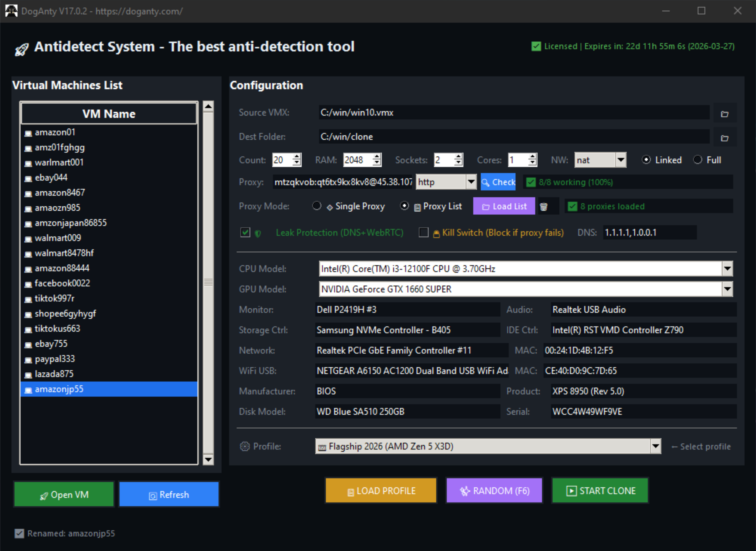Click the lock icon beside Kill Switch
This screenshot has width=756, height=551.
coord(437,233)
